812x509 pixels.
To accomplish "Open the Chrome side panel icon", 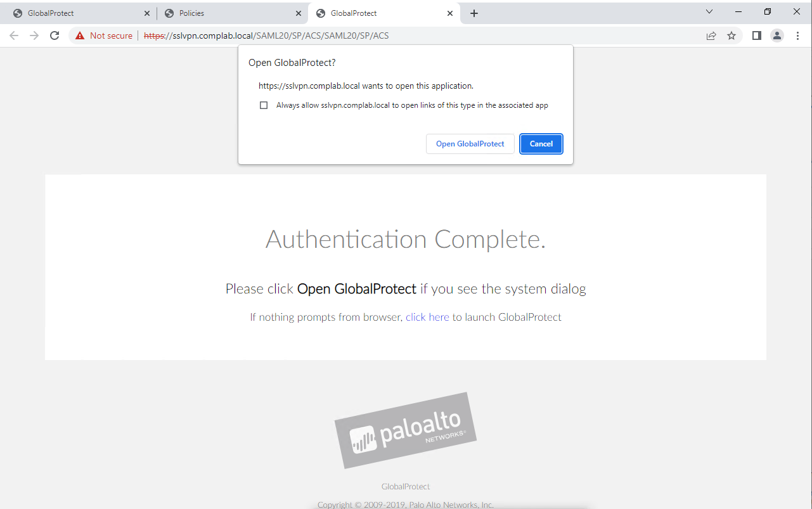I will (x=756, y=35).
